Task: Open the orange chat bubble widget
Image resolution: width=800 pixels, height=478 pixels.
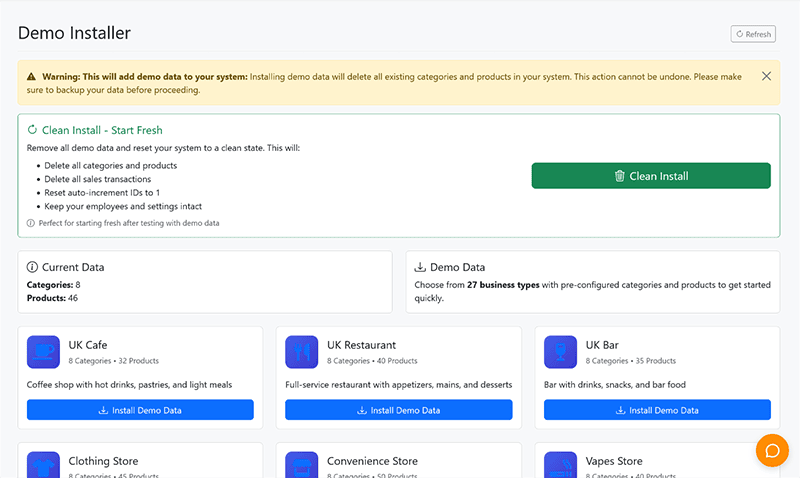Action: 772,450
